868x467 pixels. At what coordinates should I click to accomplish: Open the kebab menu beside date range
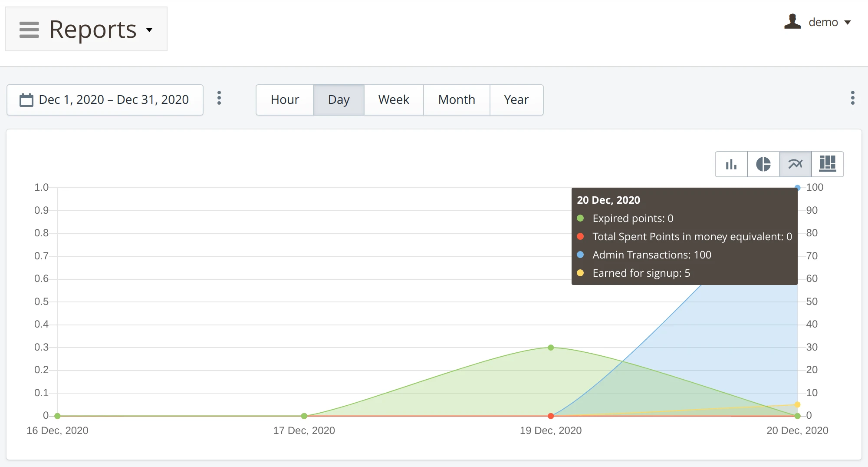[x=220, y=99]
